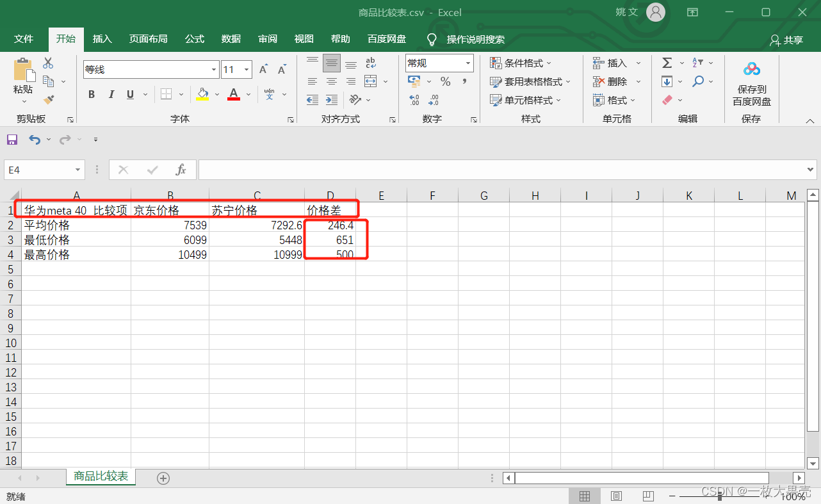
Task: Click the AutoSum sigma icon
Action: click(667, 63)
